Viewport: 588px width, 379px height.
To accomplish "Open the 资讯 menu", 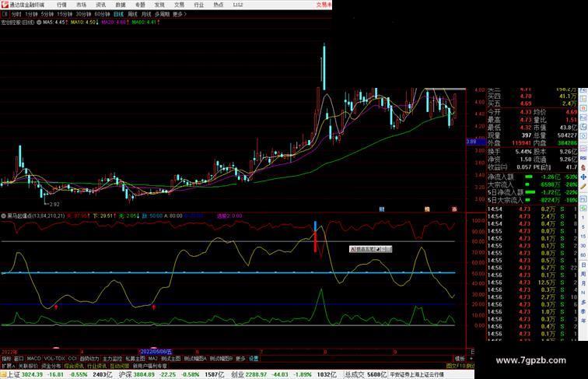I will [x=101, y=5].
